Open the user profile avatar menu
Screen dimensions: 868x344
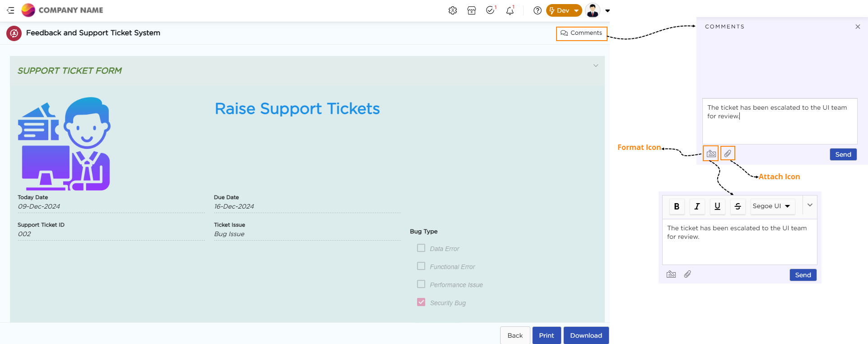coord(593,10)
